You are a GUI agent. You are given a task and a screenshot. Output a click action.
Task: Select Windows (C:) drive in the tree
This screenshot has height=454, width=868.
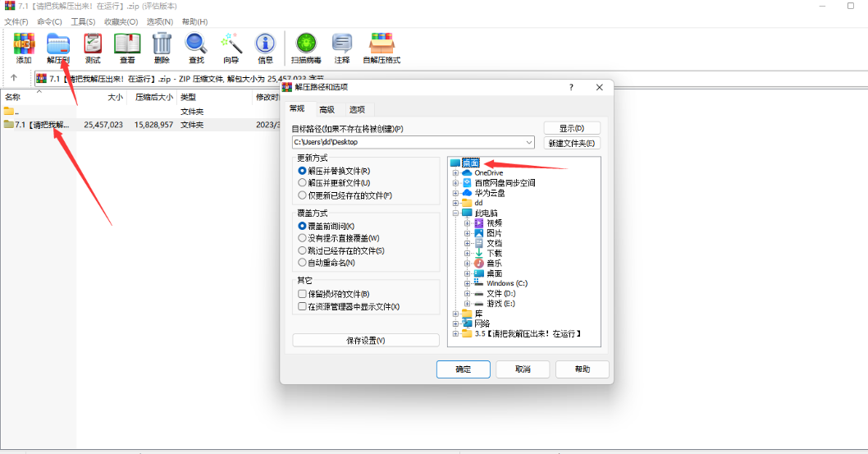point(506,283)
